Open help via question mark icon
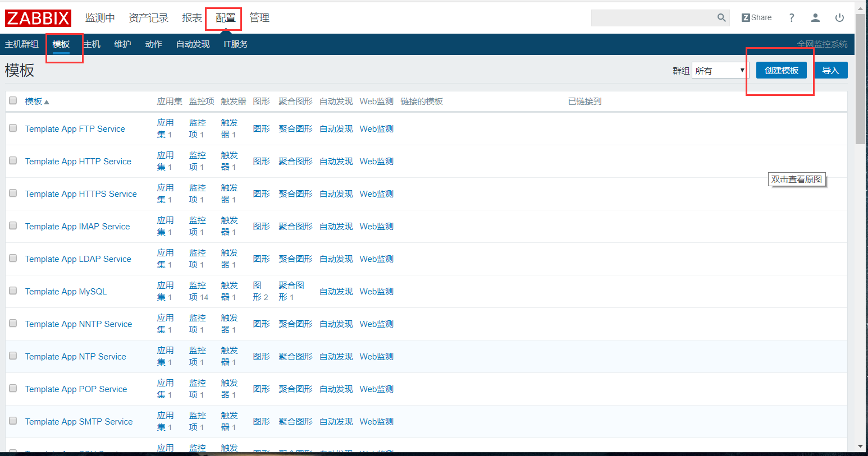The image size is (868, 456). click(x=792, y=18)
